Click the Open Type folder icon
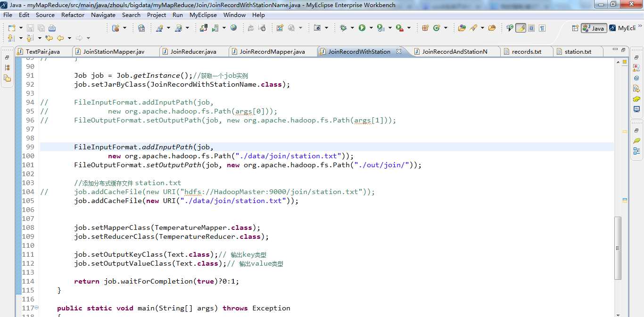Screen dimensions: 644x317 (x=462, y=28)
